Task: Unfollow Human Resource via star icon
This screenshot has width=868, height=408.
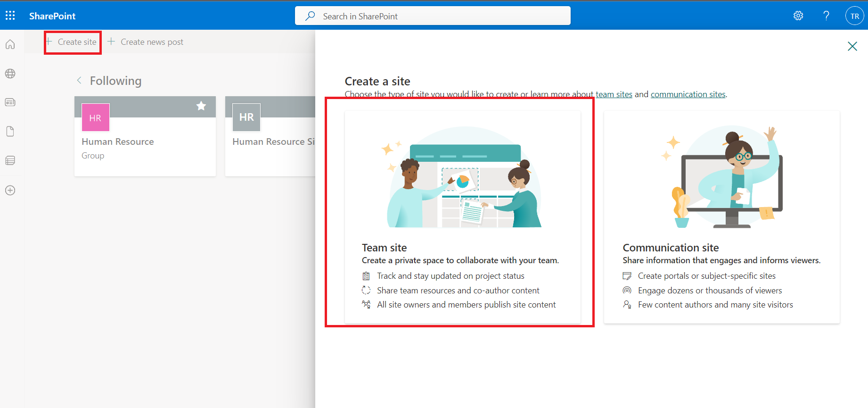Action: (x=201, y=106)
